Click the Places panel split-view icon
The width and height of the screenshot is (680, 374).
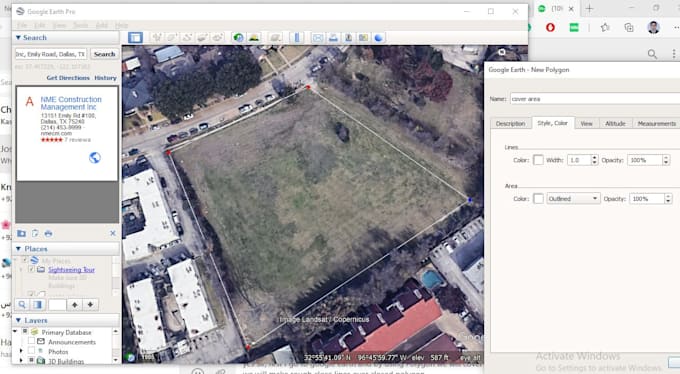point(38,305)
